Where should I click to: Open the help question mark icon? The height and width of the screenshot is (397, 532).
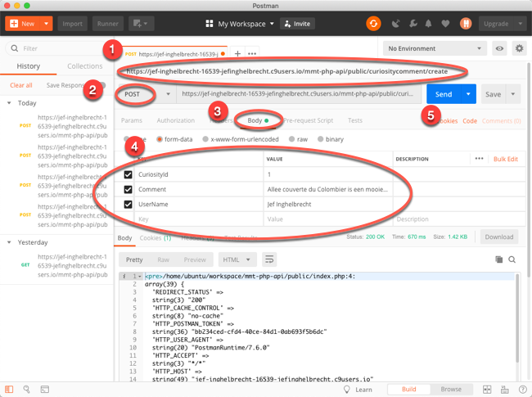(522, 389)
